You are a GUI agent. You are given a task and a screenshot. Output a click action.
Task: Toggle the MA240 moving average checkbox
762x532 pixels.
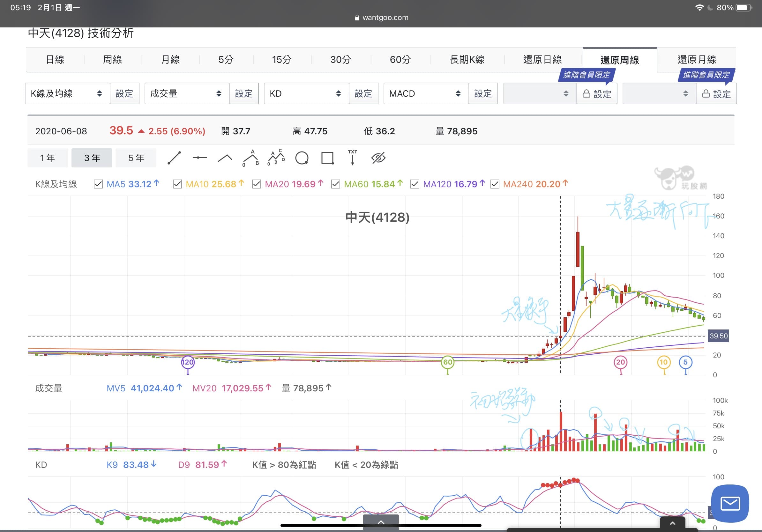point(495,184)
